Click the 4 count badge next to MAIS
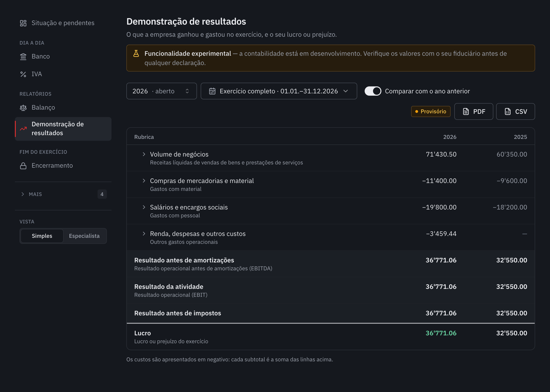550x392 pixels. point(102,194)
